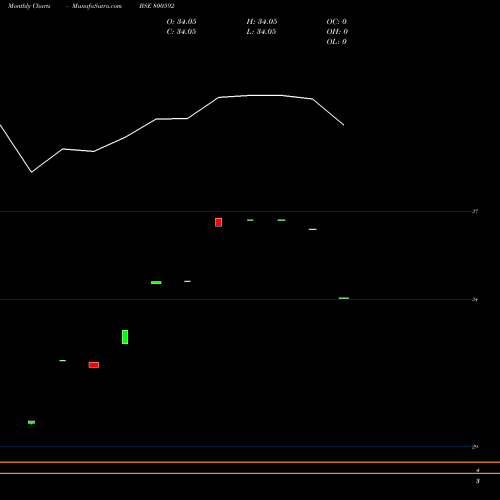This screenshot has width=500, height=500.
Task: Select the 'L: 34.05' low value
Action: pos(261,32)
